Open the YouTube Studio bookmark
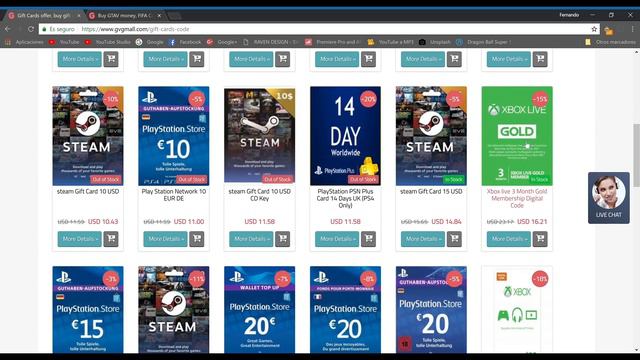Image resolution: width=640 pixels, height=360 pixels. pos(107,42)
